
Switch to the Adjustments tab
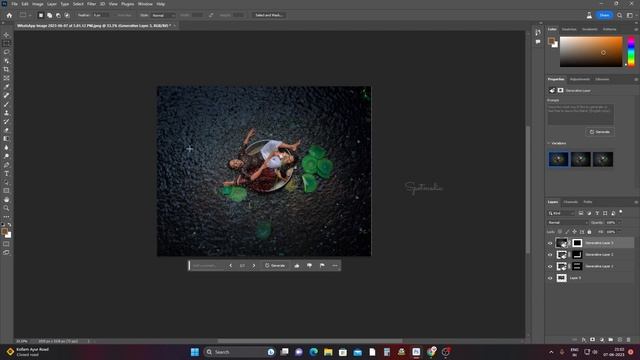pyautogui.click(x=580, y=79)
